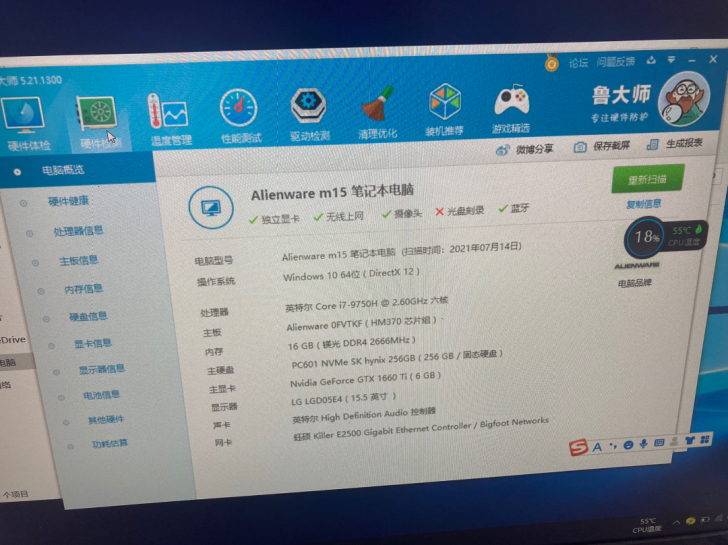
Task: Share via 微博分享
Action: click(525, 149)
